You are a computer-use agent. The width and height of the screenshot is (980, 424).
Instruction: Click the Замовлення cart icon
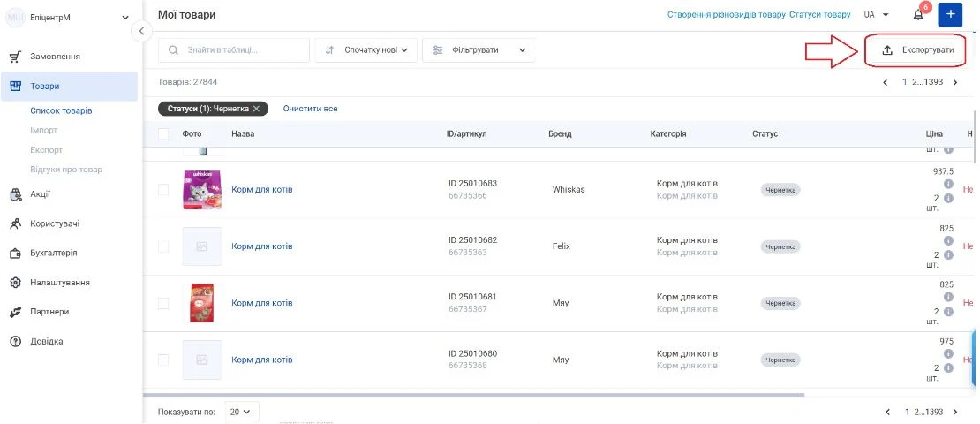16,57
